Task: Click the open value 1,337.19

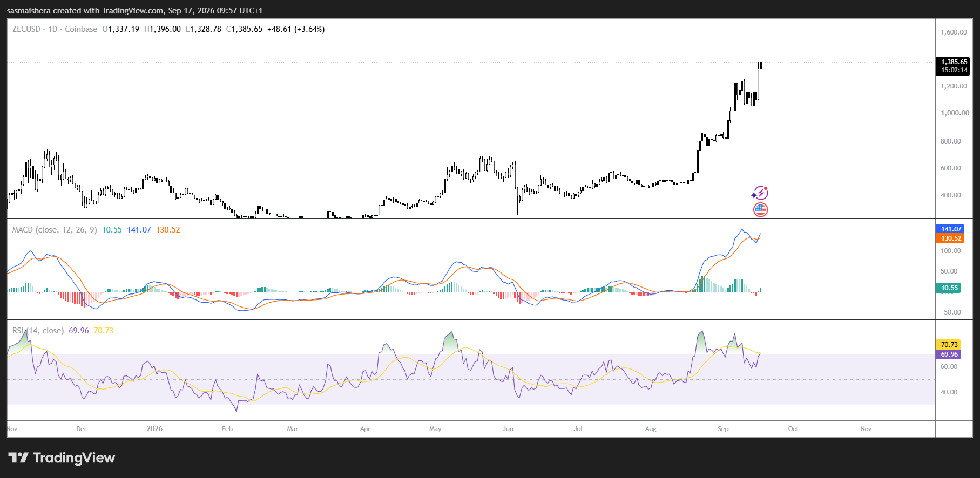Action: click(124, 29)
